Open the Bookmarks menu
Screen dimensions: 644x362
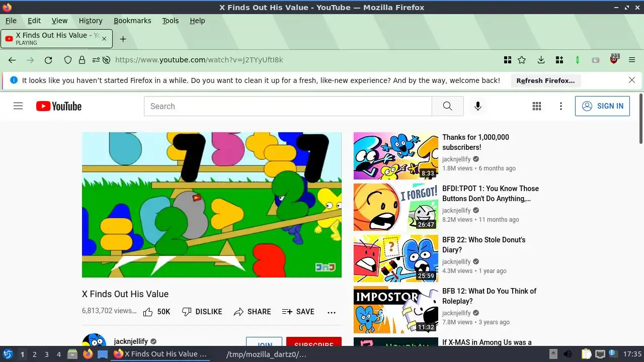click(x=132, y=21)
